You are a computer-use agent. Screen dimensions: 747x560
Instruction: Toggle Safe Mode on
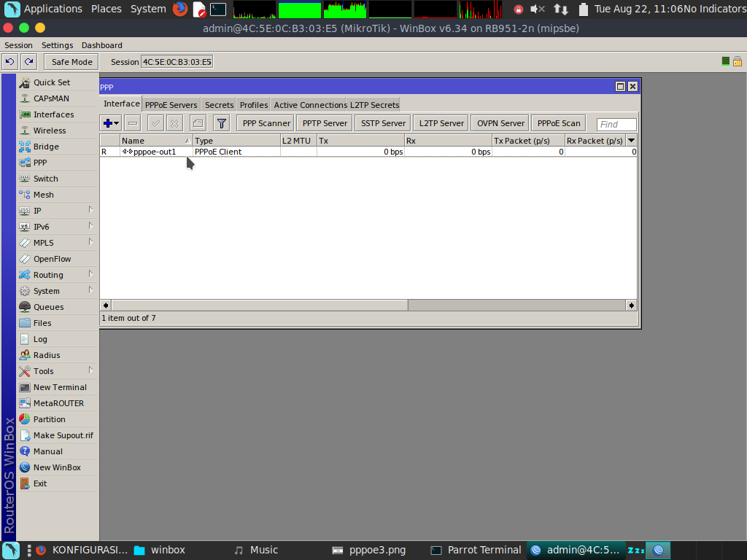70,61
